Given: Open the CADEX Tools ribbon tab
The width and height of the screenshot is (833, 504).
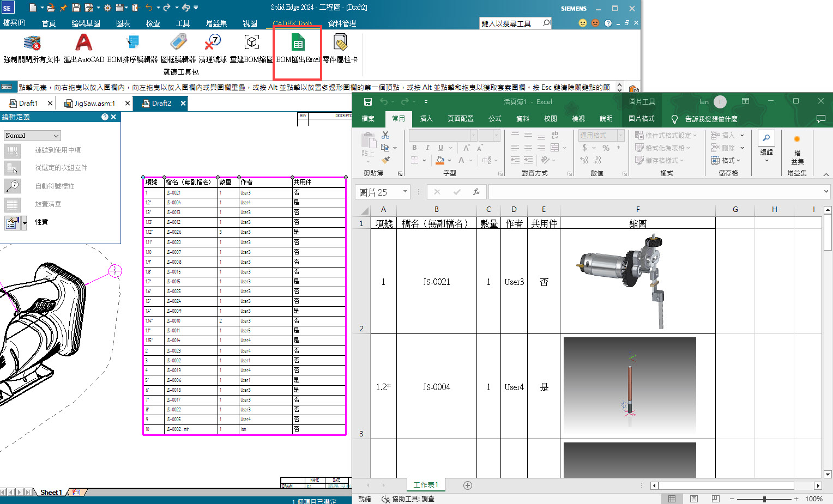Looking at the screenshot, I should (x=293, y=23).
